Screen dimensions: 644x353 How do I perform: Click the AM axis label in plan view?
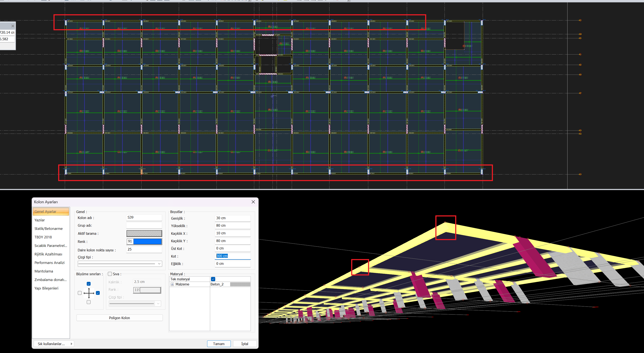580,34
